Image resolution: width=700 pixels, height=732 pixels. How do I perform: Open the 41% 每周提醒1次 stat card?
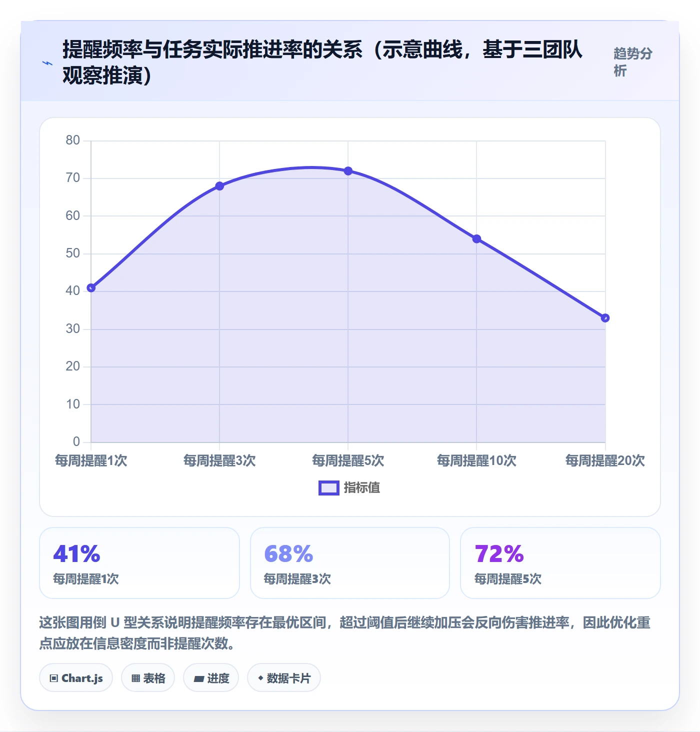139,563
